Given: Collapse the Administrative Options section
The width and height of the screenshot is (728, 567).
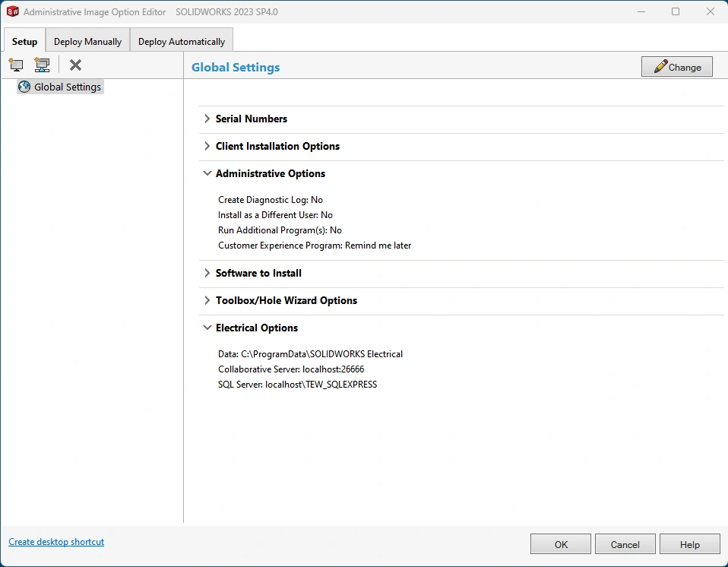Looking at the screenshot, I should (207, 173).
